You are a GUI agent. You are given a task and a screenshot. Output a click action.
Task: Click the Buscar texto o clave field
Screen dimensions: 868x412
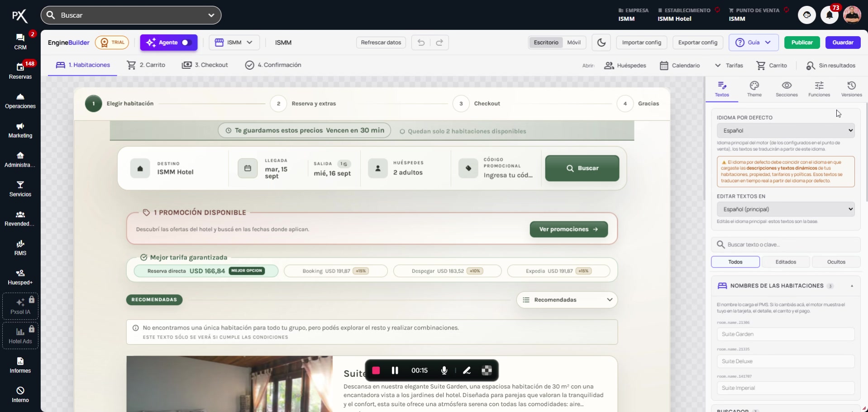pyautogui.click(x=786, y=244)
